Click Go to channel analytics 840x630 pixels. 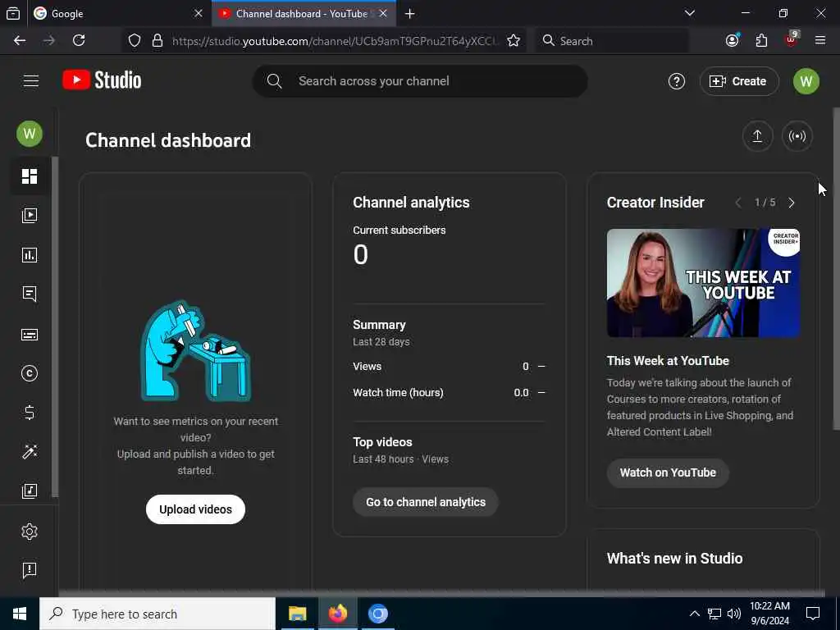point(426,502)
